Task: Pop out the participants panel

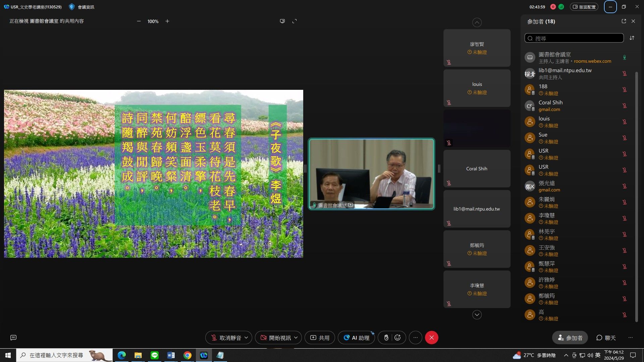Action: (x=624, y=21)
